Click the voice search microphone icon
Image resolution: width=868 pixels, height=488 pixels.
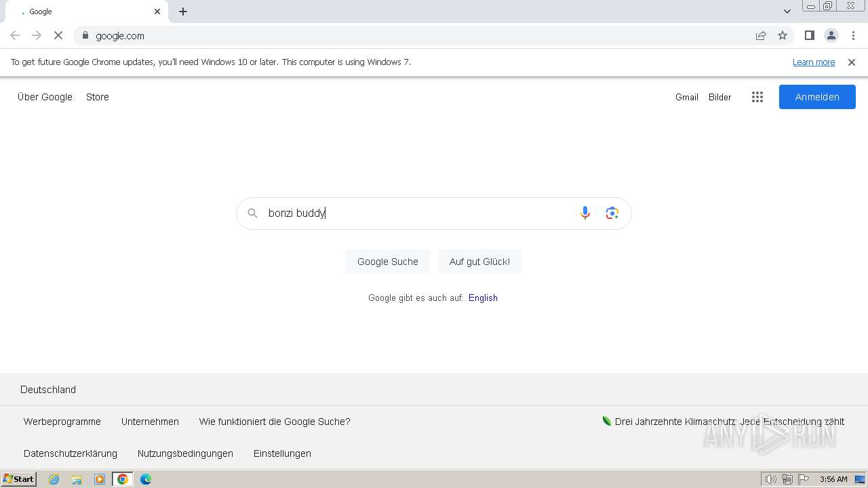pyautogui.click(x=585, y=213)
